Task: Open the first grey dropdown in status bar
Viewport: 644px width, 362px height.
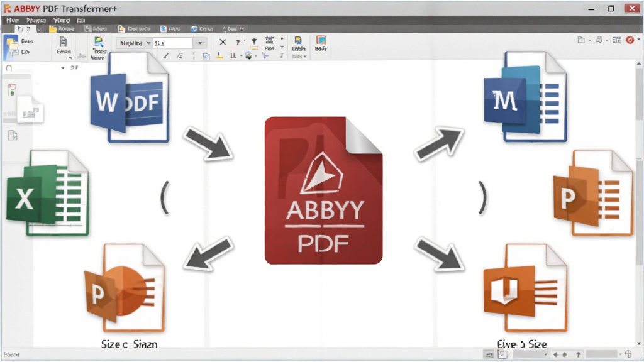Action: pyautogui.click(x=530, y=354)
